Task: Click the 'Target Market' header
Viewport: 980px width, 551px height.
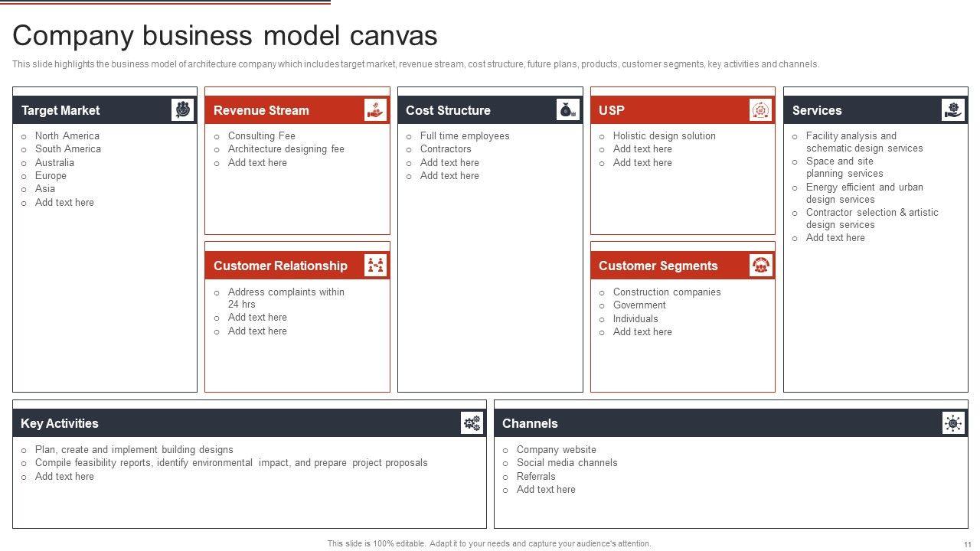Action: pyautogui.click(x=60, y=110)
